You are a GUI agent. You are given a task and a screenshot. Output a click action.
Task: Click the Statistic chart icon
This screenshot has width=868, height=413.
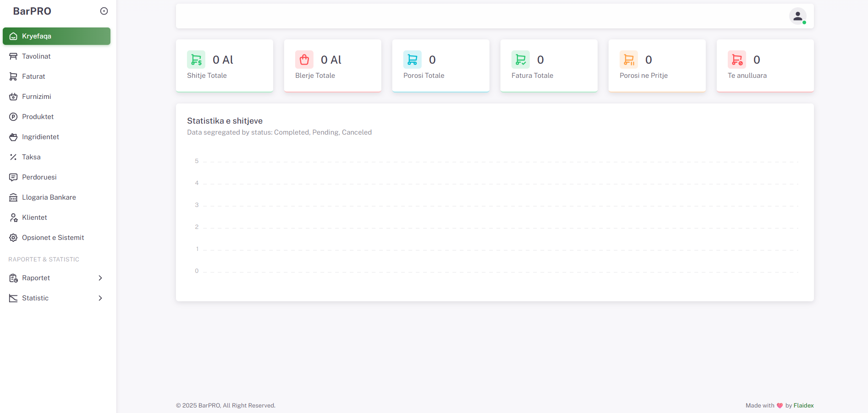click(x=13, y=298)
